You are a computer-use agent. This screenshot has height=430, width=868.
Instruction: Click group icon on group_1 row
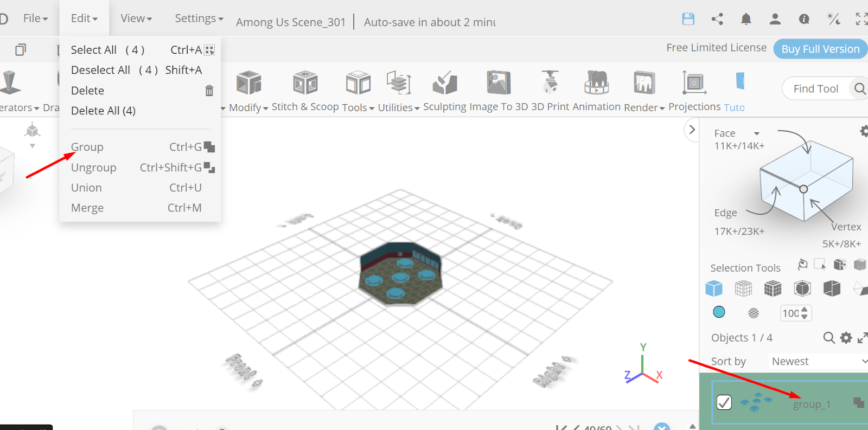click(859, 402)
